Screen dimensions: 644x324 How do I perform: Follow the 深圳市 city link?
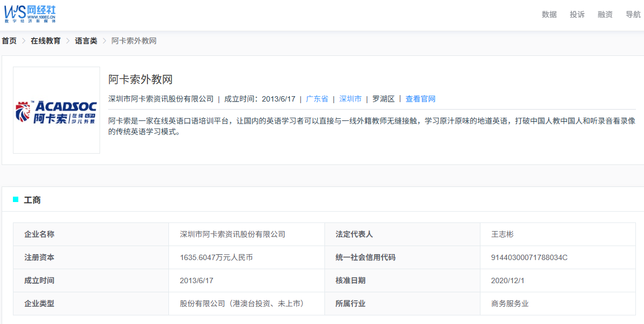click(350, 99)
